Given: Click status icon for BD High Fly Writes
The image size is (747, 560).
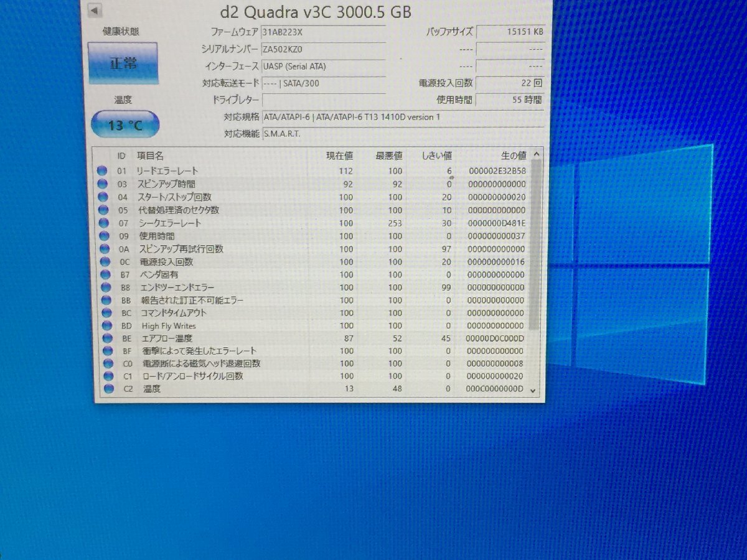Looking at the screenshot, I should click(x=106, y=326).
